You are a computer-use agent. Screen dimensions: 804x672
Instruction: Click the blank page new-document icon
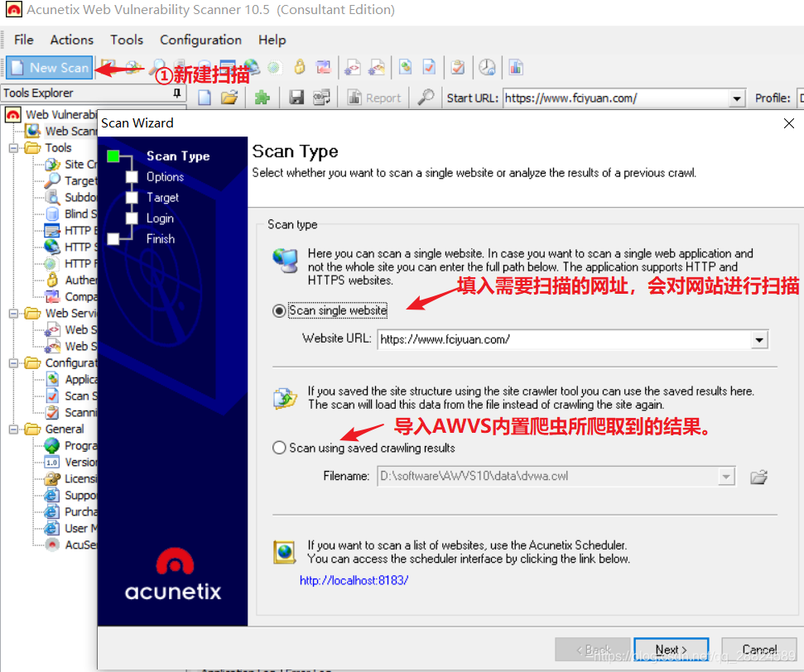(x=205, y=98)
